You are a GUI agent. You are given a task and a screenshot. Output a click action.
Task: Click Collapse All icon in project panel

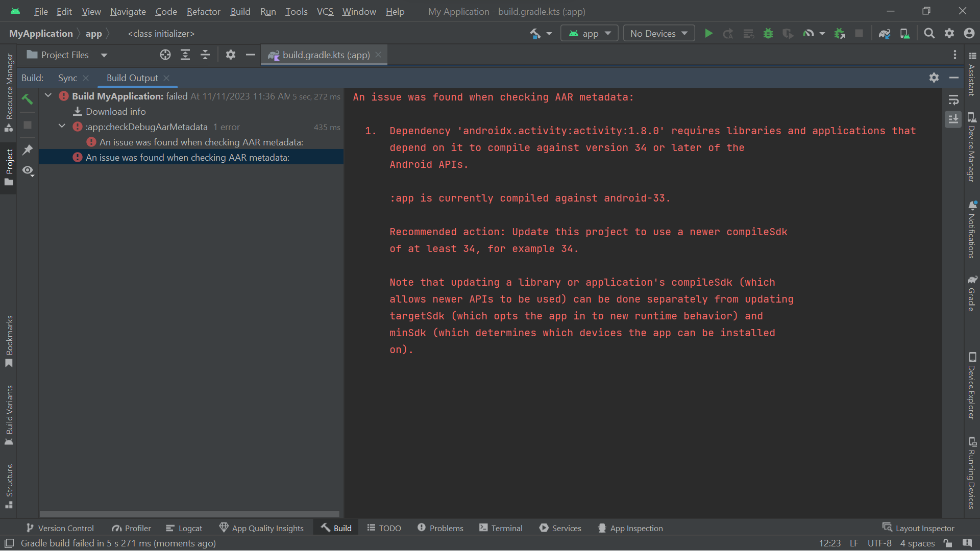(205, 55)
